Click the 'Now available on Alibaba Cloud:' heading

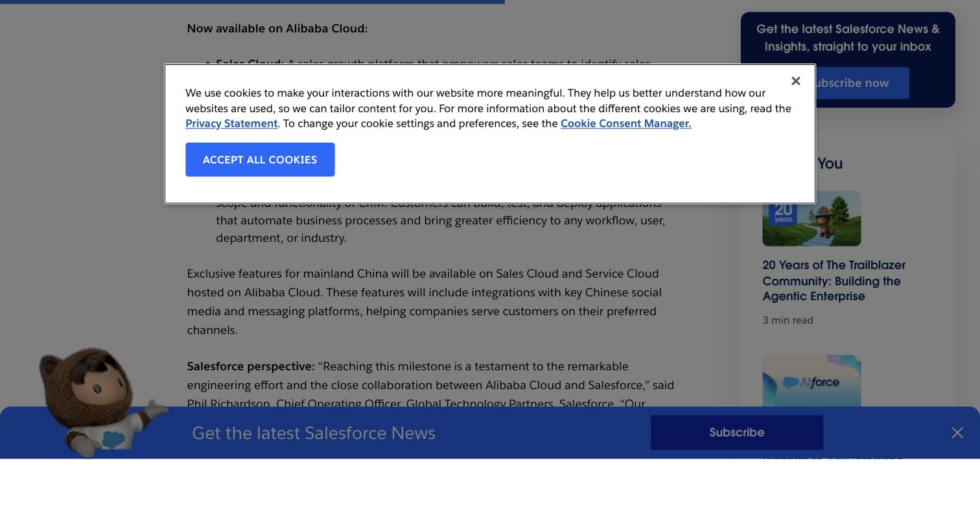pos(277,29)
